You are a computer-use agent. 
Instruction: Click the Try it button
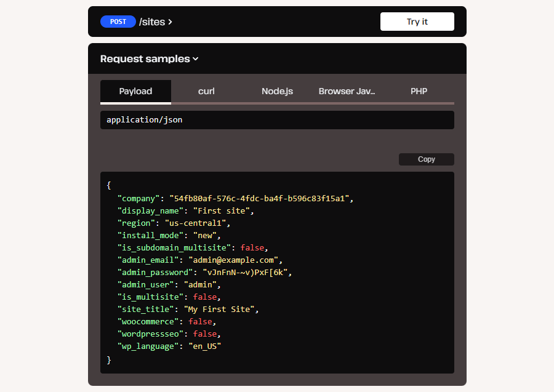coord(417,22)
